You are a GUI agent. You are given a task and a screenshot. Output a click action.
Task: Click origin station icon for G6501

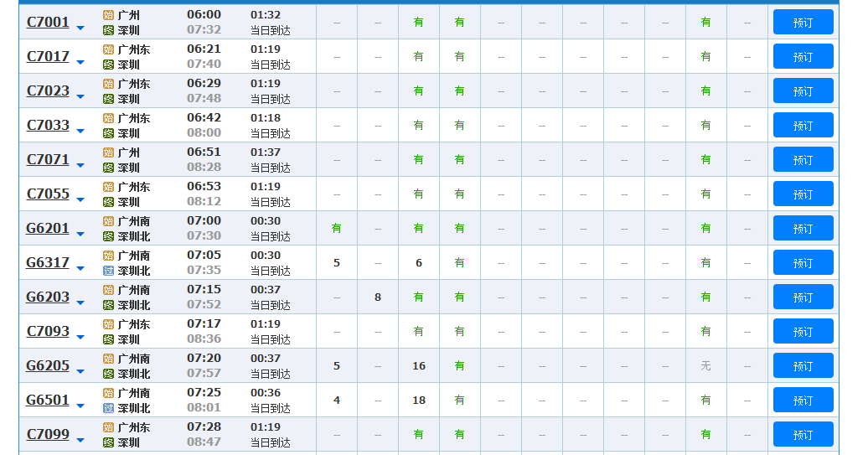(109, 392)
